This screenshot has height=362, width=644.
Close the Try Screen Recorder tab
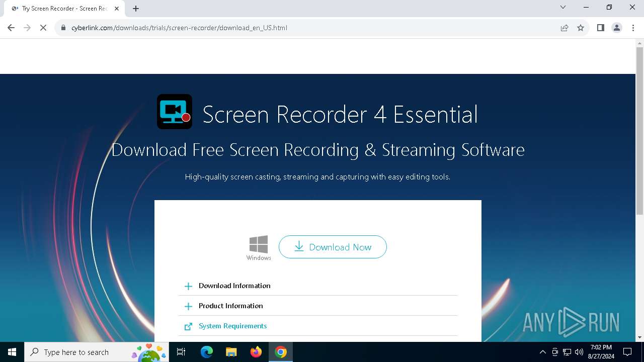click(x=117, y=9)
